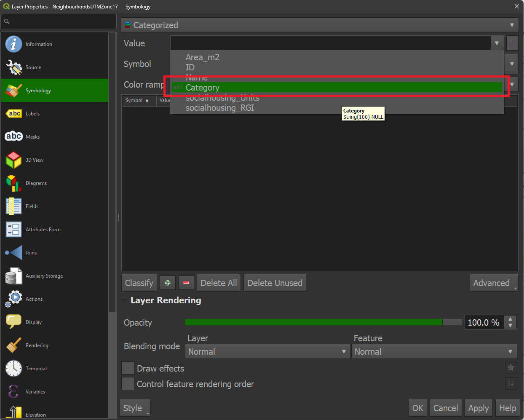Click the OK button
Screen dimensions: 524x420
click(x=418, y=408)
